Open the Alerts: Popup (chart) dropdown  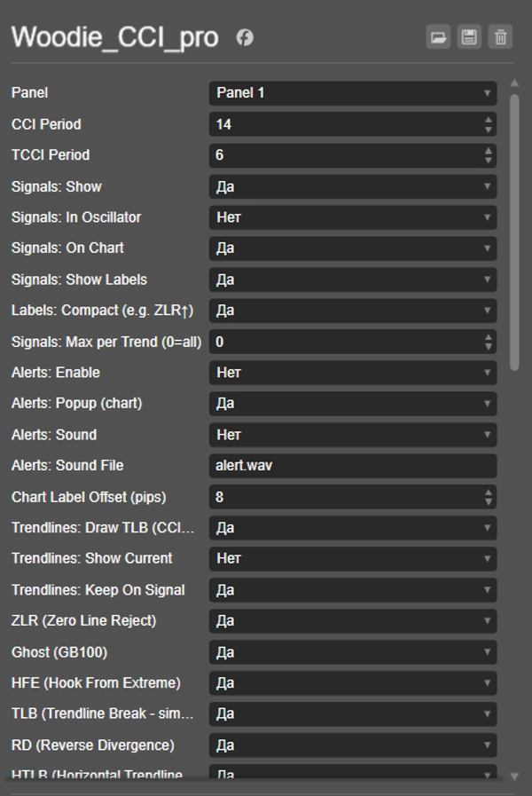click(352, 403)
